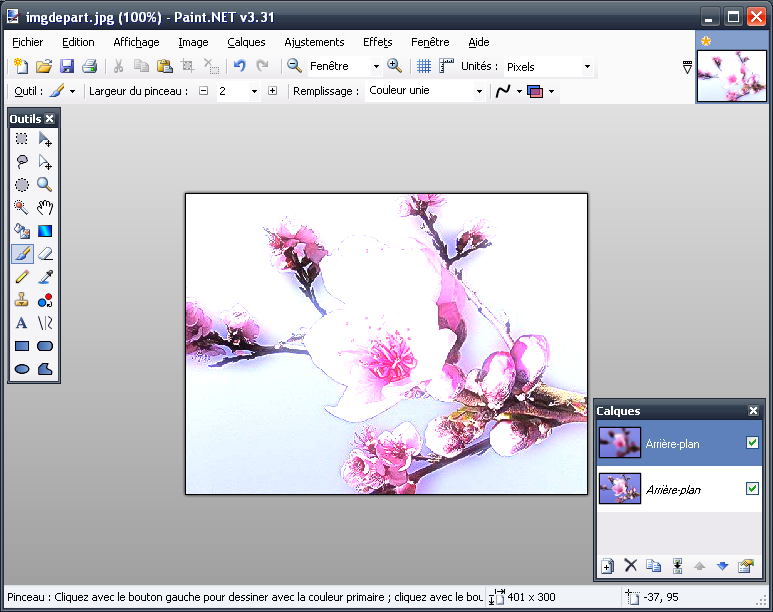Open the Effets menu
The image size is (773, 612).
pos(377,42)
